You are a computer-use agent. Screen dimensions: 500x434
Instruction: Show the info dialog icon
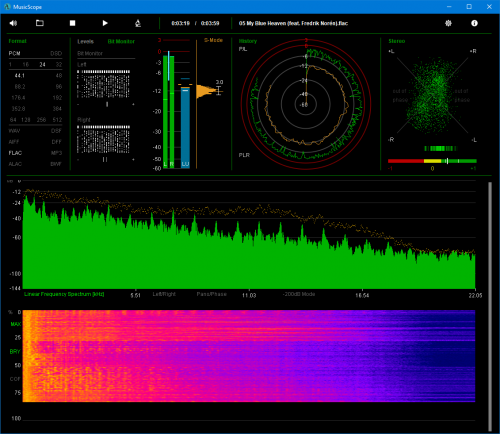click(x=474, y=23)
